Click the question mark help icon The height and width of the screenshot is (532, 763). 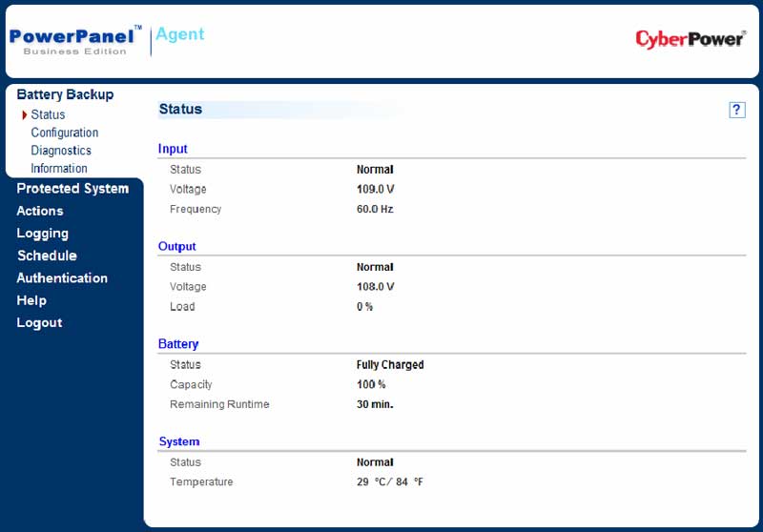736,110
